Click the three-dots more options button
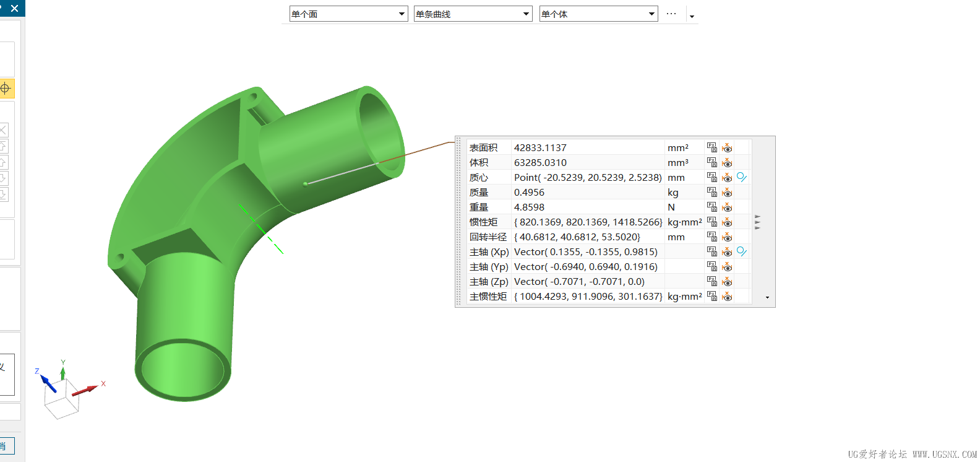 pos(671,14)
